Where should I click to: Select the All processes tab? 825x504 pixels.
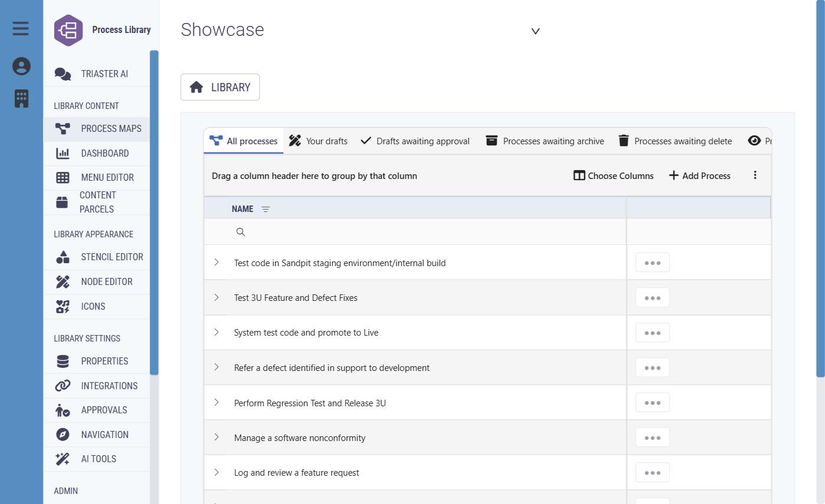(243, 141)
